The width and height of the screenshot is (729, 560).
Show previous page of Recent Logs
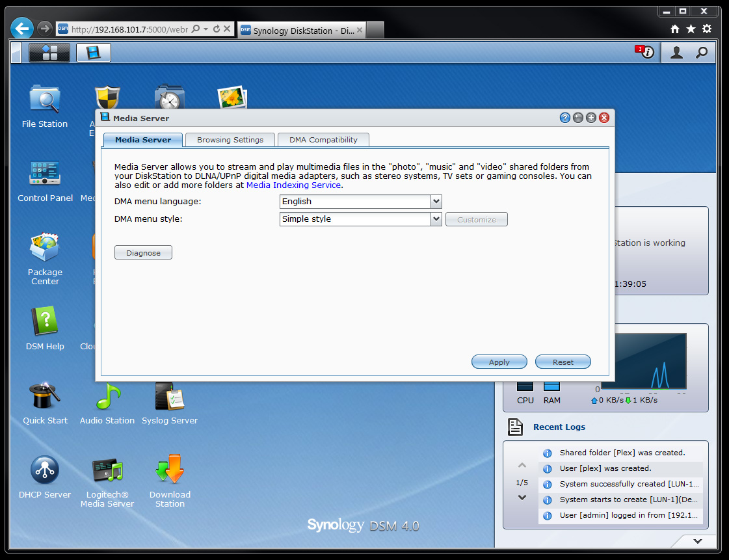tap(522, 465)
